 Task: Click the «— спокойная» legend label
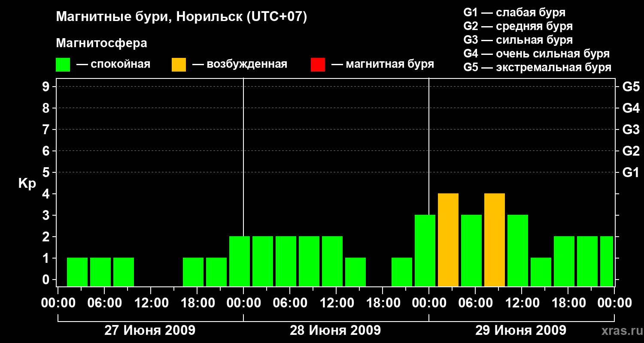pos(113,64)
